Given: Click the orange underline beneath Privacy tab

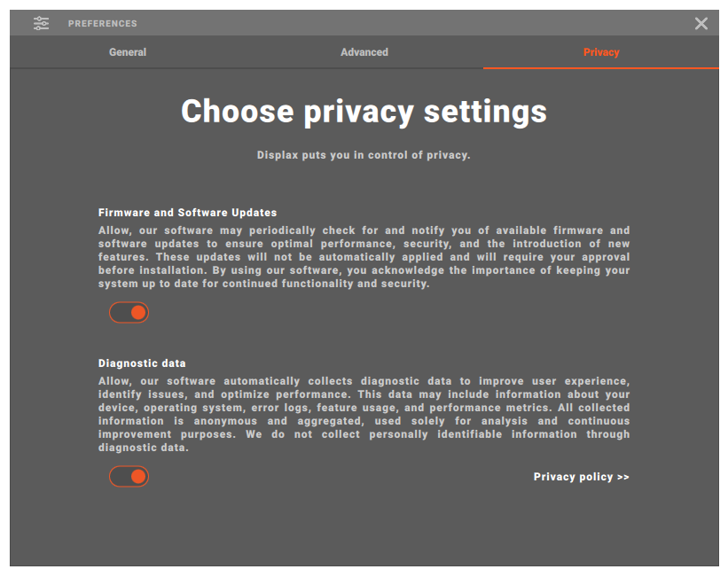Looking at the screenshot, I should [x=601, y=68].
